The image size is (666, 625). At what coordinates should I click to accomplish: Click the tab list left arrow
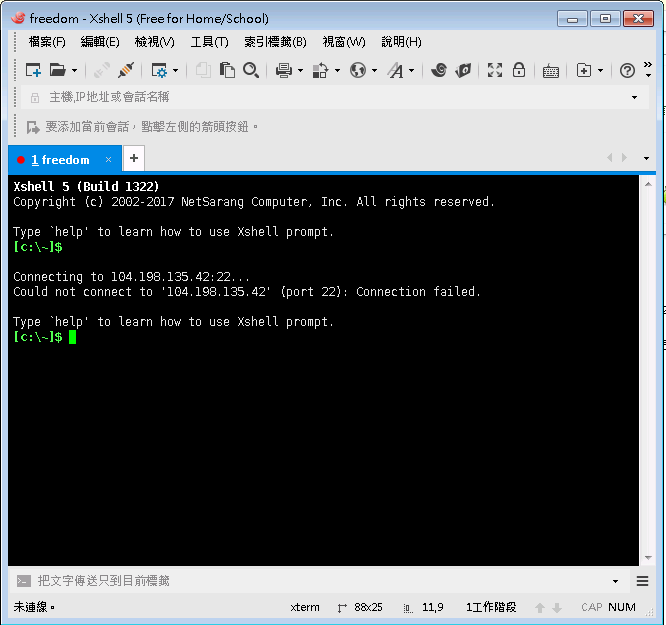[610, 158]
